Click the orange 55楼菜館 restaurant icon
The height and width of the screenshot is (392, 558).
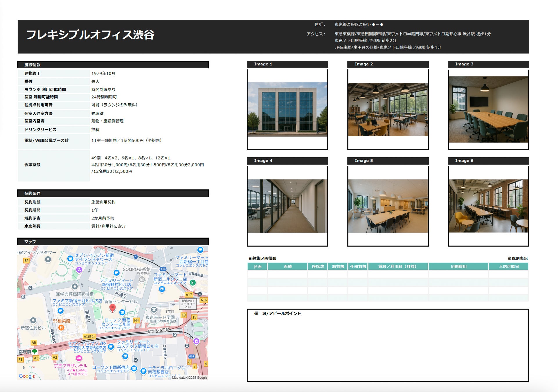click(x=61, y=328)
